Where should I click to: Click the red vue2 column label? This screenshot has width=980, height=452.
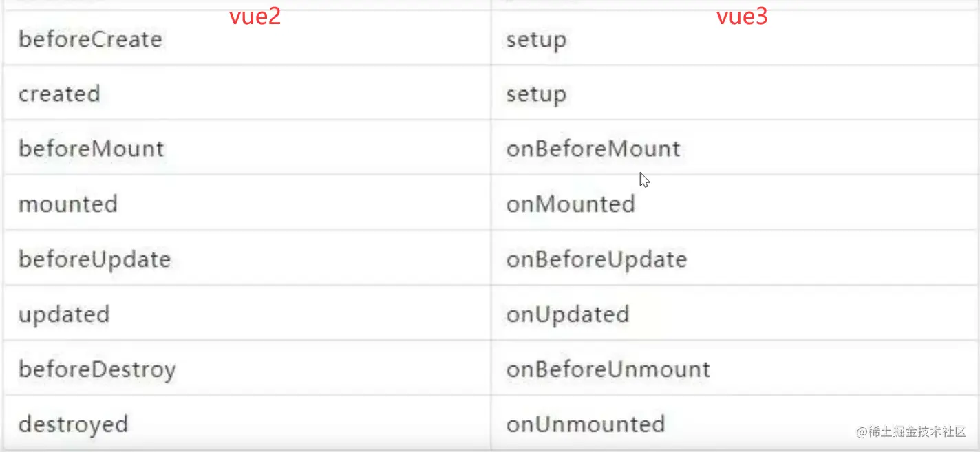pyautogui.click(x=255, y=17)
